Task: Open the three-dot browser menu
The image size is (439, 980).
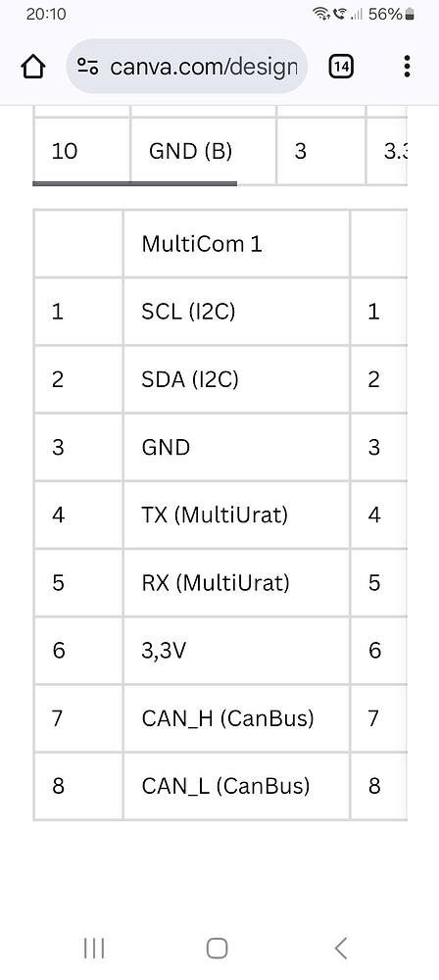Action: (407, 67)
